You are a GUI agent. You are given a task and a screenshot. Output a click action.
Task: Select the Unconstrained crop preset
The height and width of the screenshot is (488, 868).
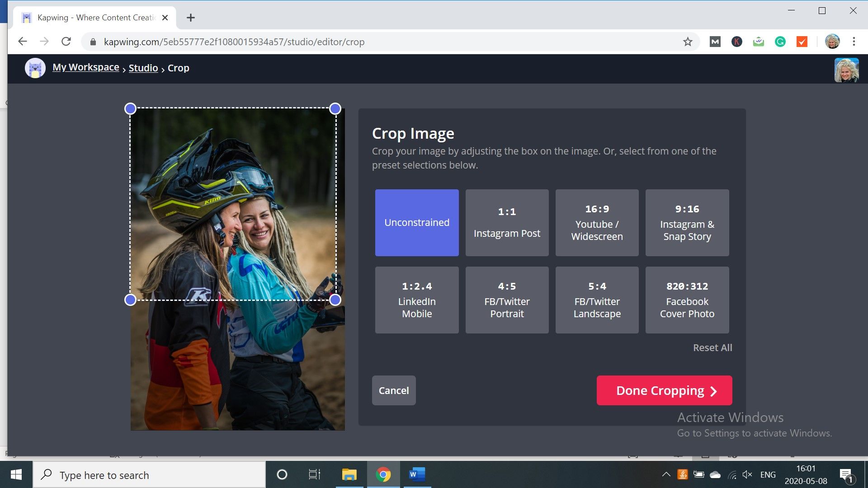click(416, 223)
